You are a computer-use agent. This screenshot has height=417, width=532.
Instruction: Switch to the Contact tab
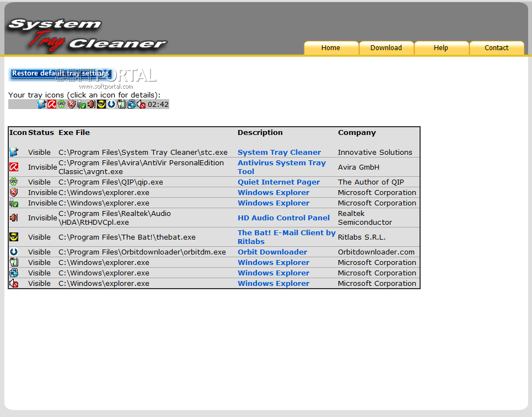pos(496,48)
